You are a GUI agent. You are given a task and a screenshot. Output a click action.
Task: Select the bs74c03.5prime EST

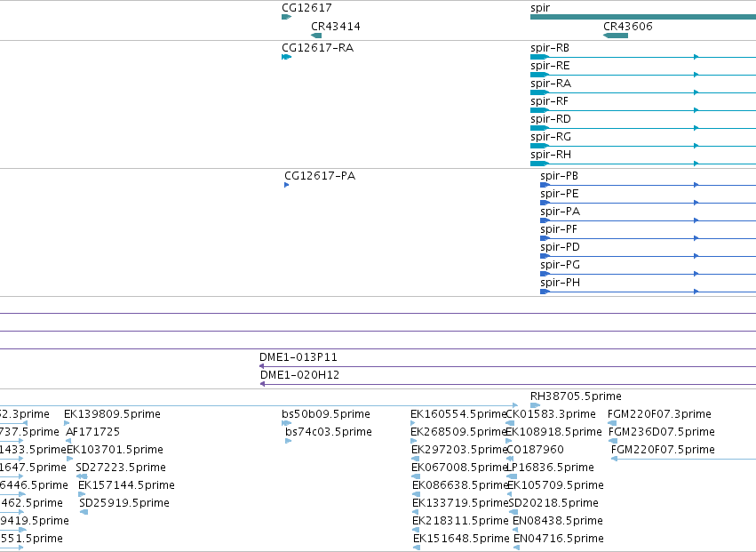coord(289,441)
